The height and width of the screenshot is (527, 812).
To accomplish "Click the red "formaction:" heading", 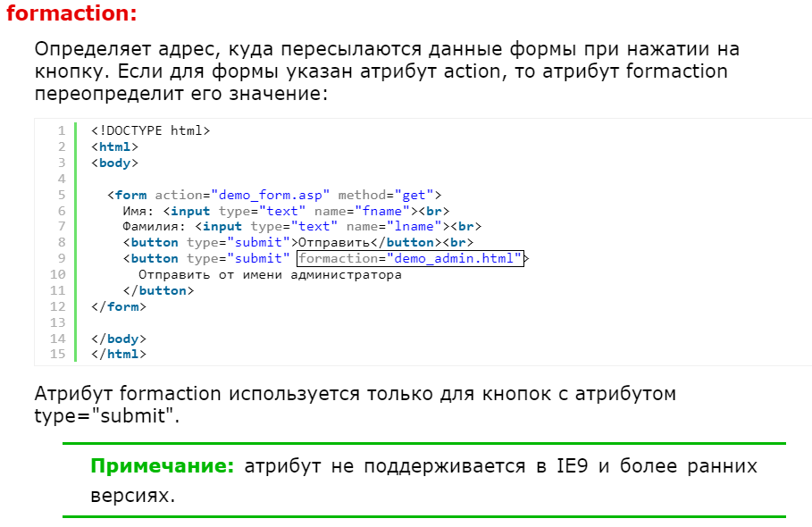I will (x=71, y=13).
